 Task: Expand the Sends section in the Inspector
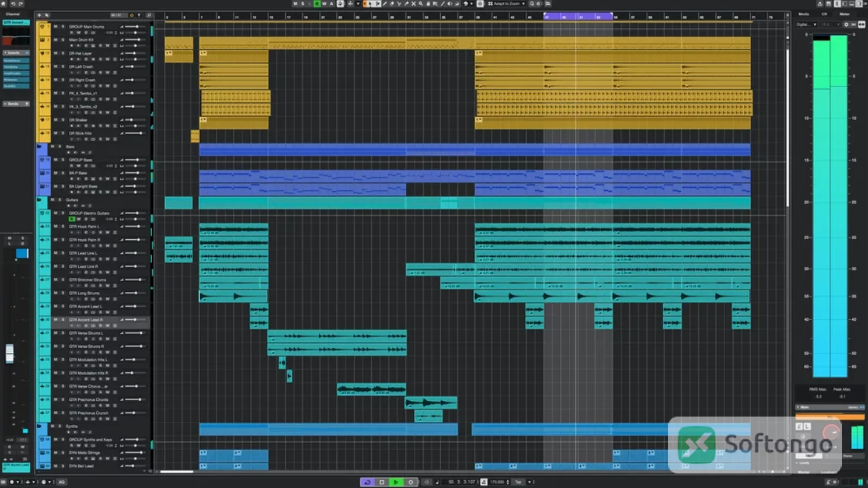[x=16, y=104]
